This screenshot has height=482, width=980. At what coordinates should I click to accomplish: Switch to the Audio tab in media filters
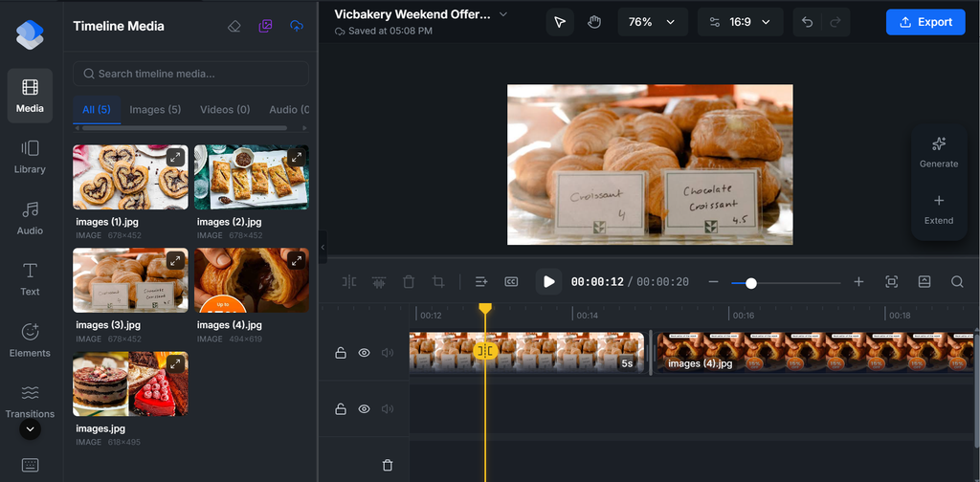289,110
